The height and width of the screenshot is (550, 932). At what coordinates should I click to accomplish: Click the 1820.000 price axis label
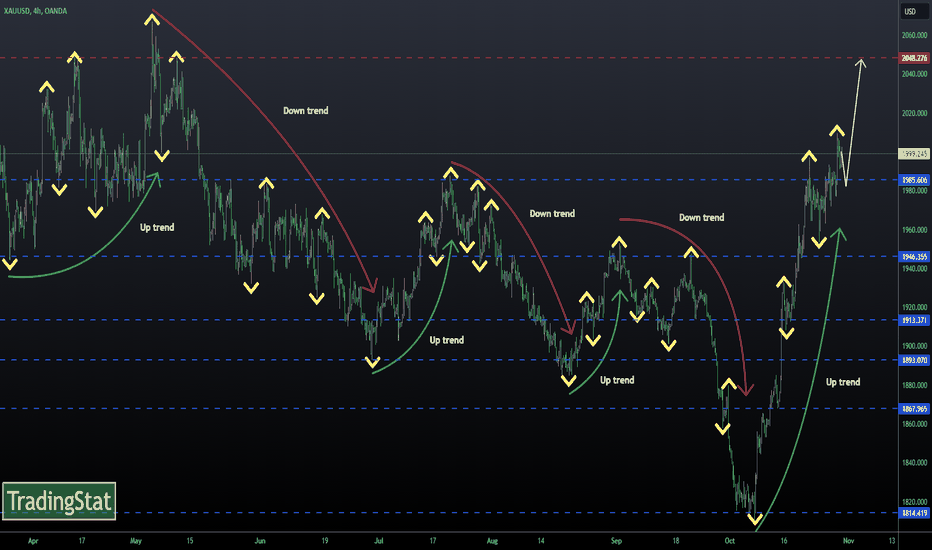click(914, 501)
